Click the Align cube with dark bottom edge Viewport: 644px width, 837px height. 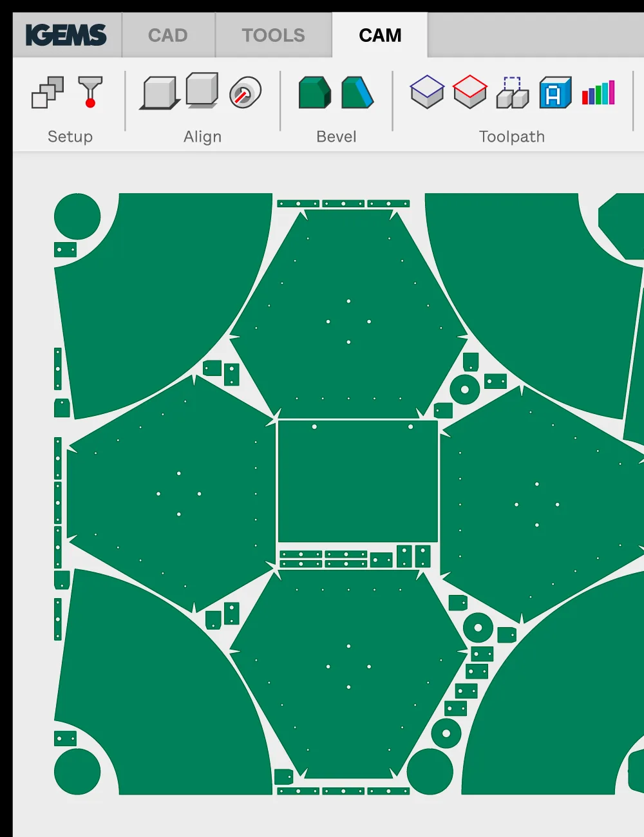point(159,93)
